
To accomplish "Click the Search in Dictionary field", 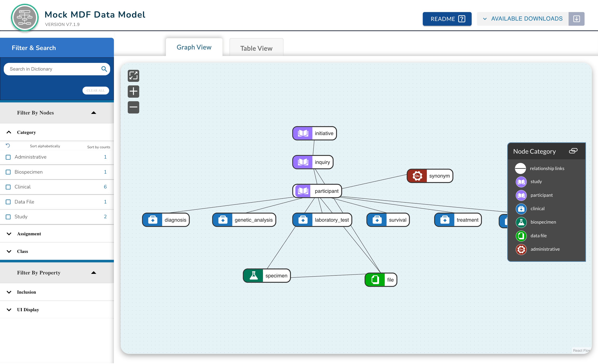I will coord(52,69).
